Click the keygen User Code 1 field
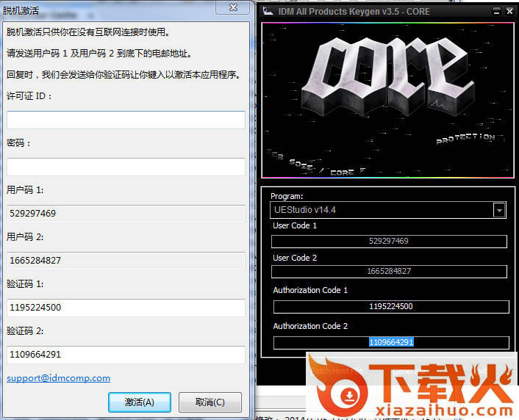519x420 pixels. click(389, 241)
